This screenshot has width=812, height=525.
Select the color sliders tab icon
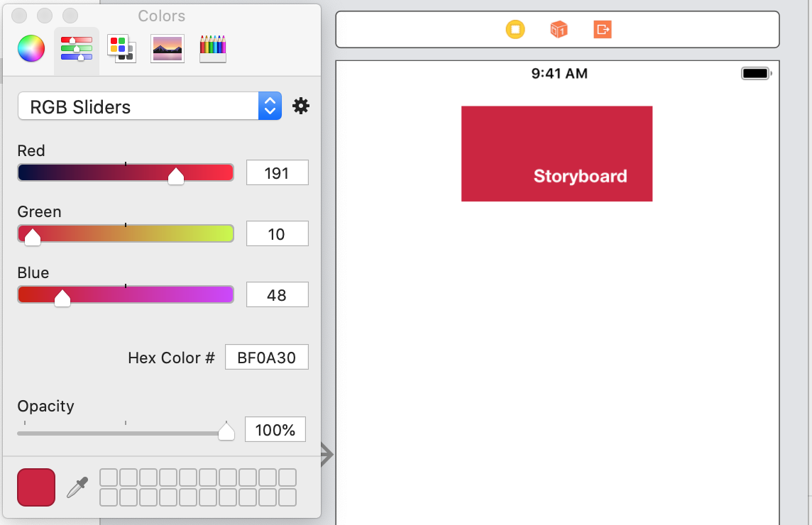76,49
